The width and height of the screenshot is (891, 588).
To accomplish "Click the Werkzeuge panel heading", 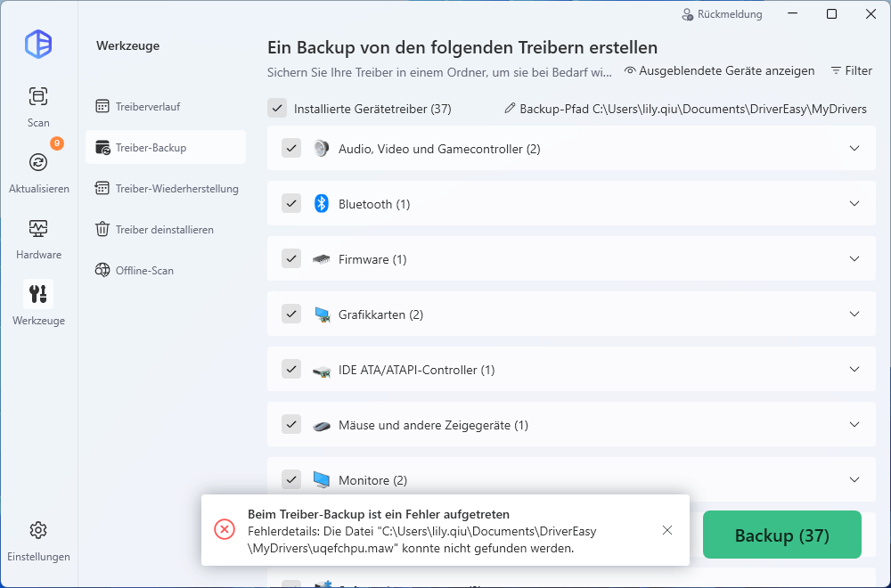I will (x=127, y=46).
